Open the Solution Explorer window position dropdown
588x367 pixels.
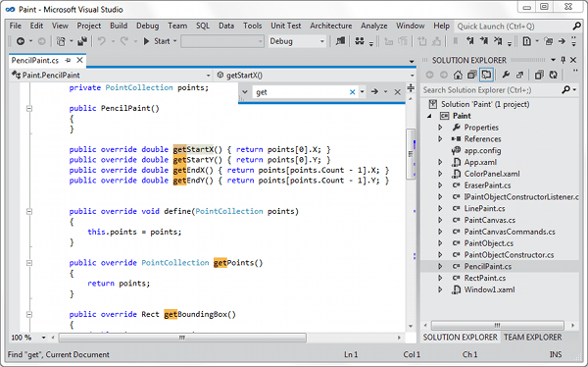(553, 60)
